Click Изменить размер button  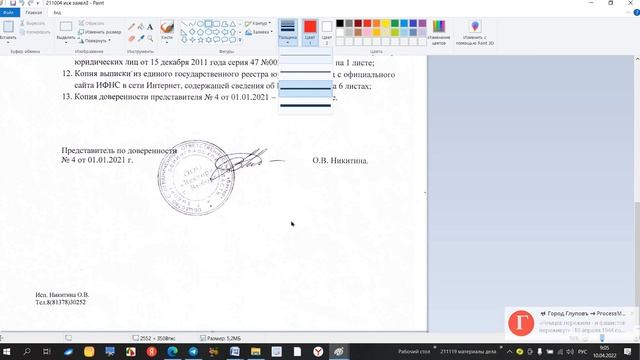pyautogui.click(x=100, y=32)
